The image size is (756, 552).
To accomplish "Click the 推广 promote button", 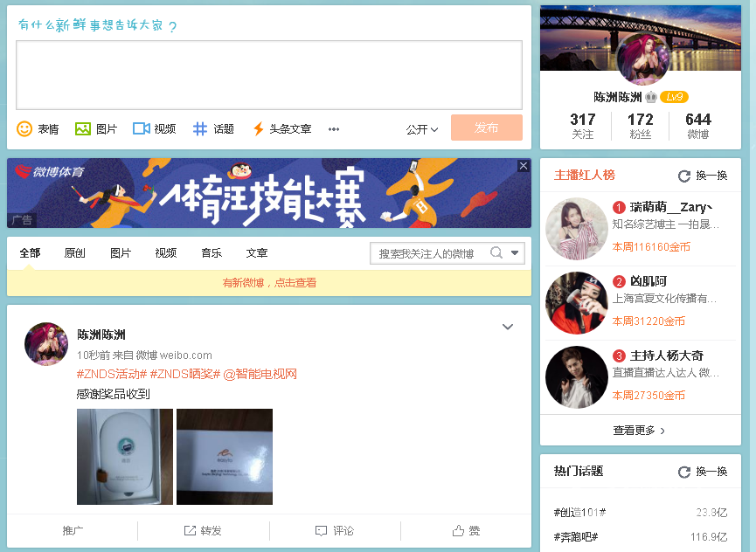I will point(73,530).
